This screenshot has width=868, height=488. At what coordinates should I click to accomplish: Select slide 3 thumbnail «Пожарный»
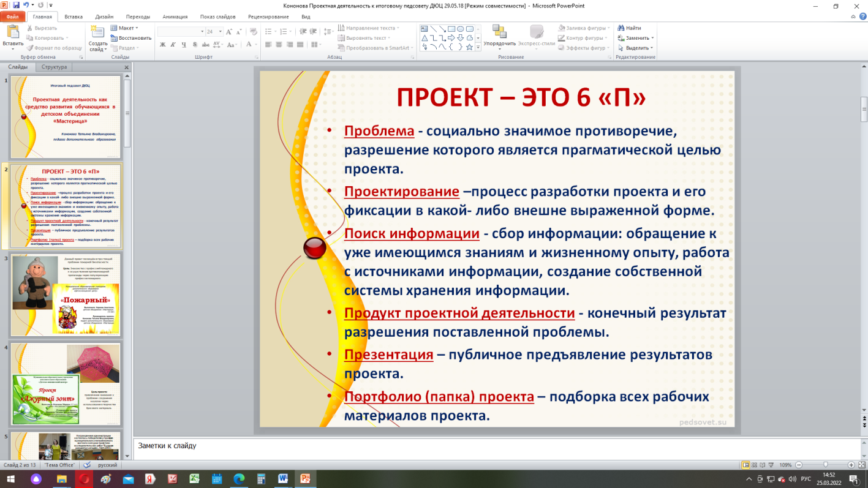(66, 295)
